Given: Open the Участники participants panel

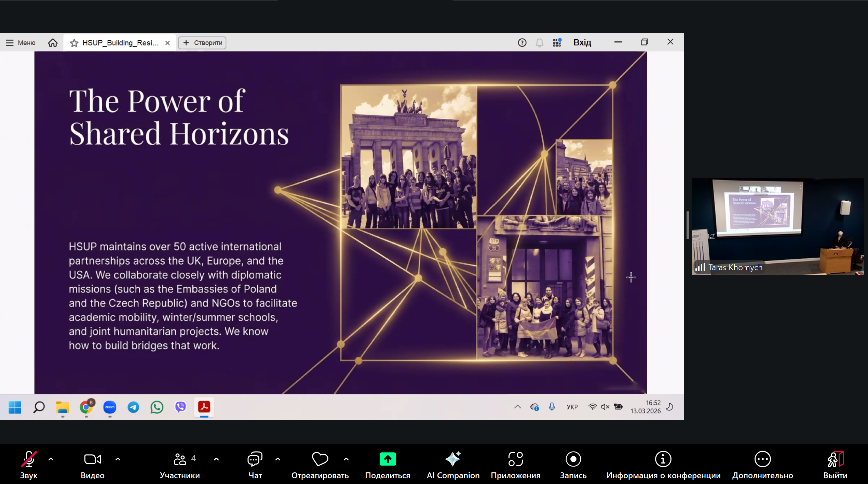Looking at the screenshot, I should click(180, 459).
